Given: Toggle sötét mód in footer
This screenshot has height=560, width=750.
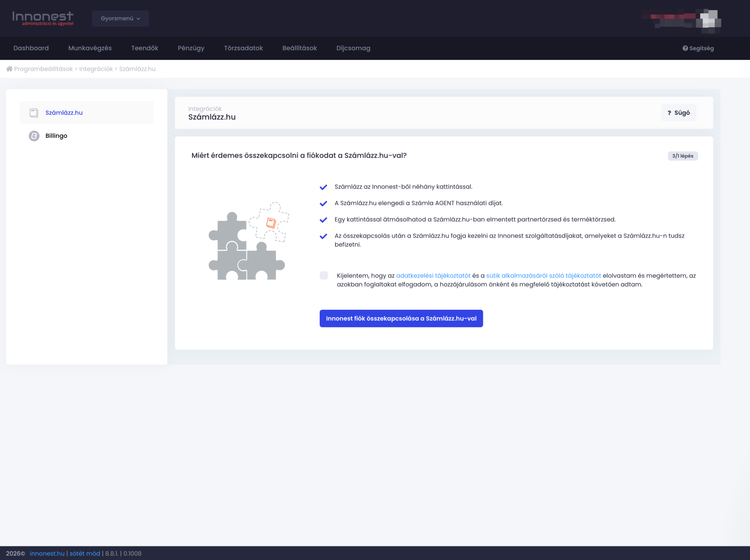Looking at the screenshot, I should [85, 553].
